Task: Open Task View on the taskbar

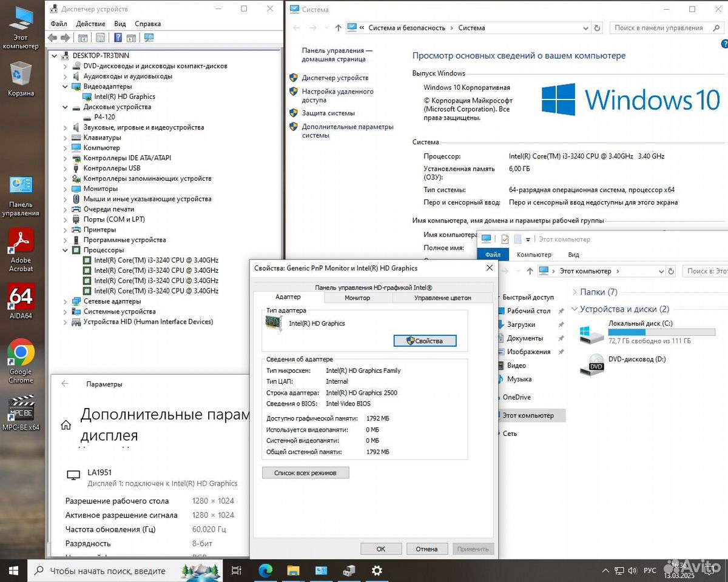Action: click(237, 570)
